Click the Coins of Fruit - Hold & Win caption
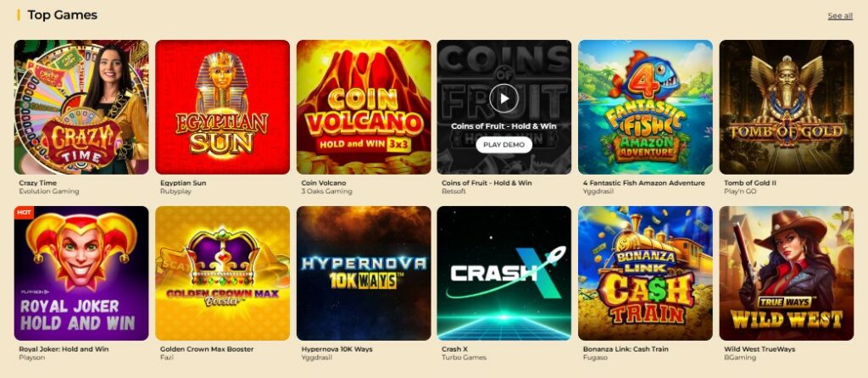The width and height of the screenshot is (868, 378). [487, 182]
